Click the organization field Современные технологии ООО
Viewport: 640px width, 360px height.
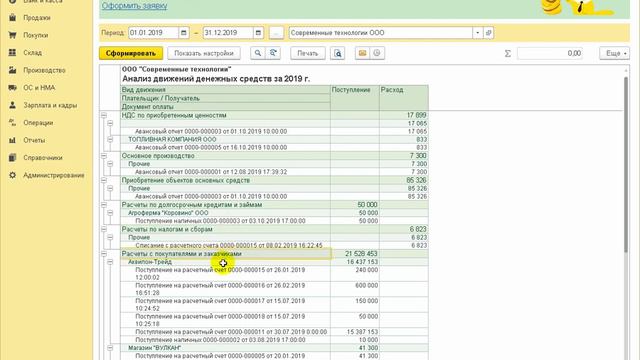[381, 33]
